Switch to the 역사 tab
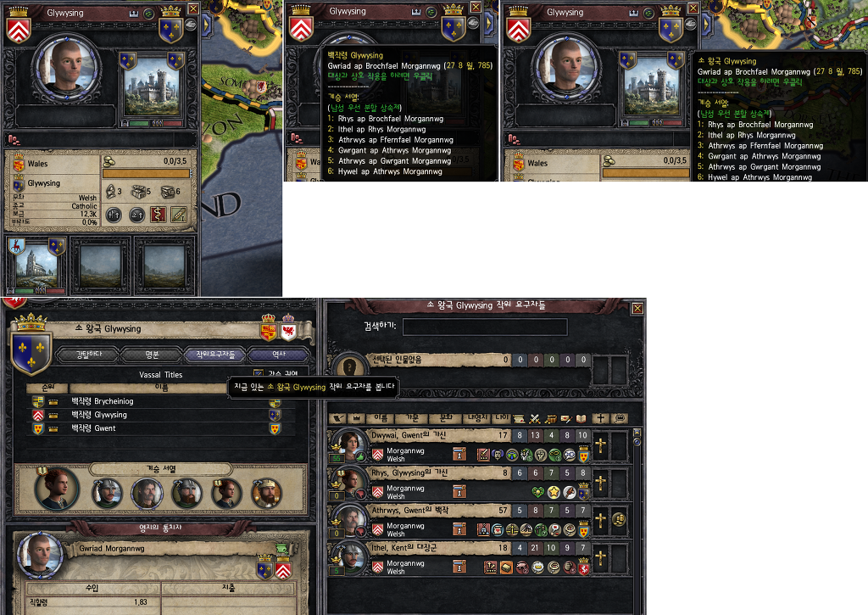This screenshot has width=868, height=615. tap(278, 355)
